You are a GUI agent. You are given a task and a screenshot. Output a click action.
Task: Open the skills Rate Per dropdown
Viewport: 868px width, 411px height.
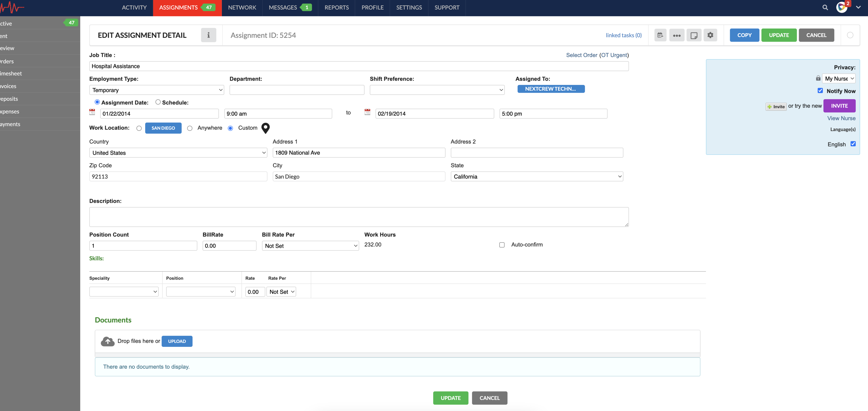[281, 292]
